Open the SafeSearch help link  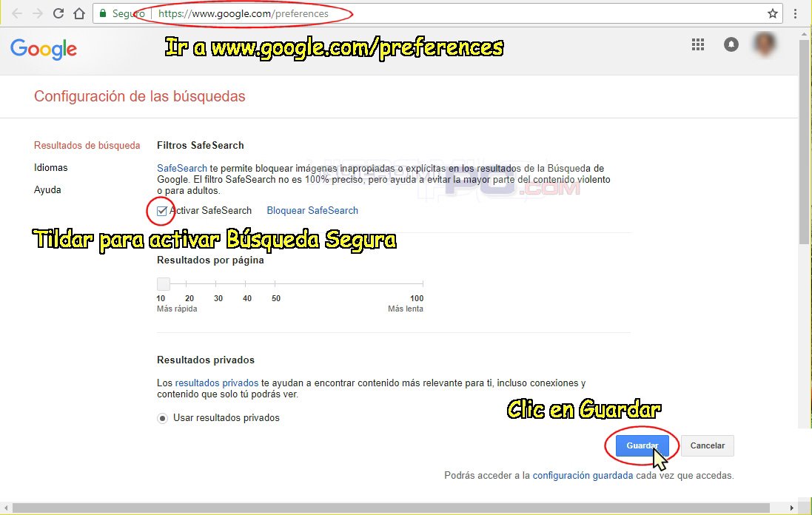pyautogui.click(x=182, y=168)
